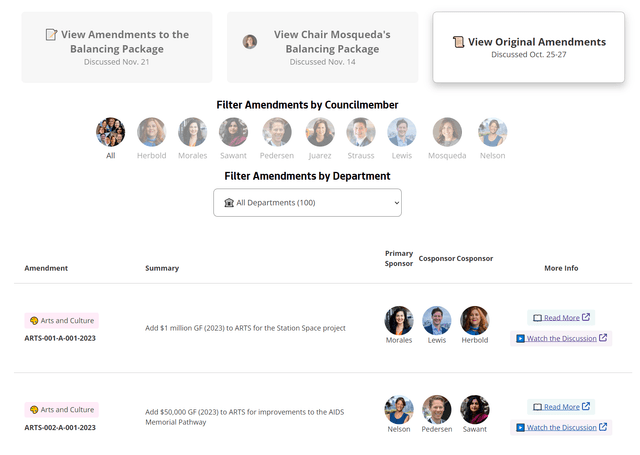Open the All Departments (100) dropdown
This screenshot has height=455, width=640.
(307, 202)
